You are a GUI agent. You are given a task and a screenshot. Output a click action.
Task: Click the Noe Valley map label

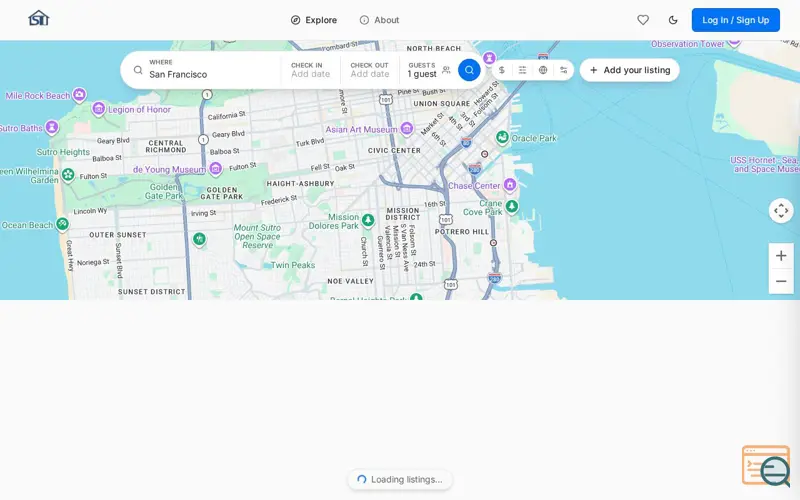pos(351,281)
